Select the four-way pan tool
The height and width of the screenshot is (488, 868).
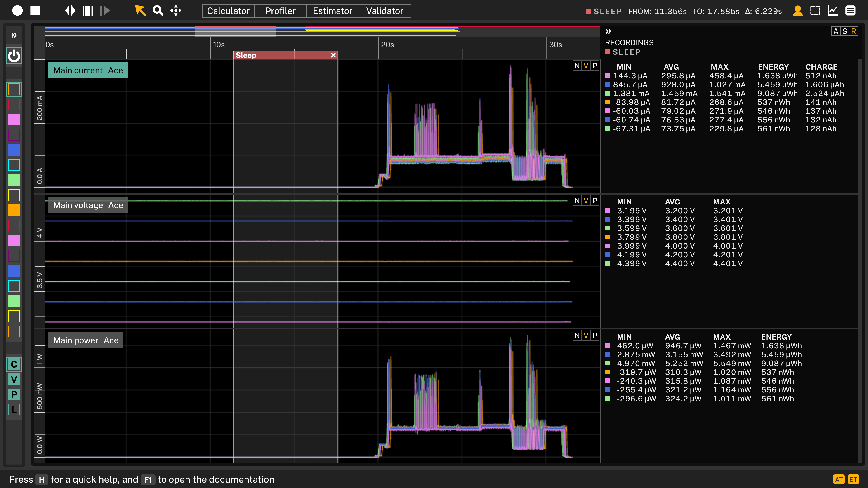point(176,11)
